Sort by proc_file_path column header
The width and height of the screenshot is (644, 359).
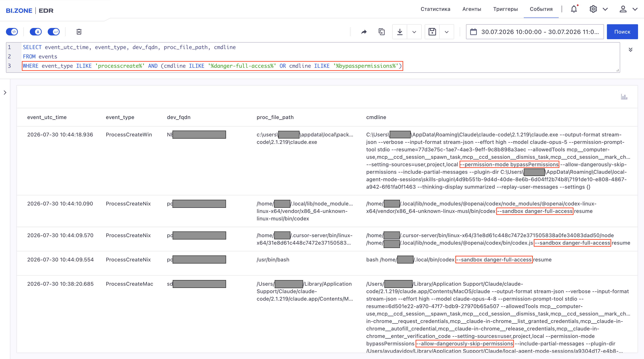click(275, 117)
